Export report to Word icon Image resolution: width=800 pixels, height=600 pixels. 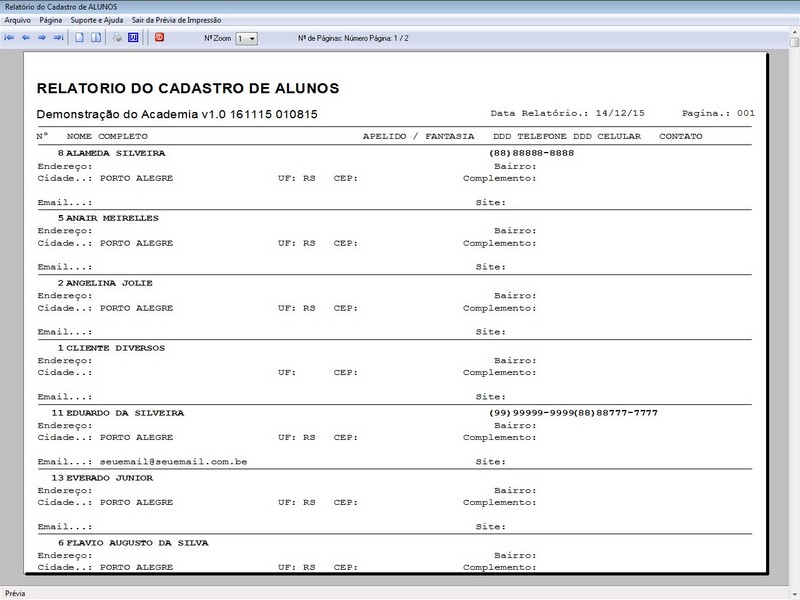pos(133,38)
